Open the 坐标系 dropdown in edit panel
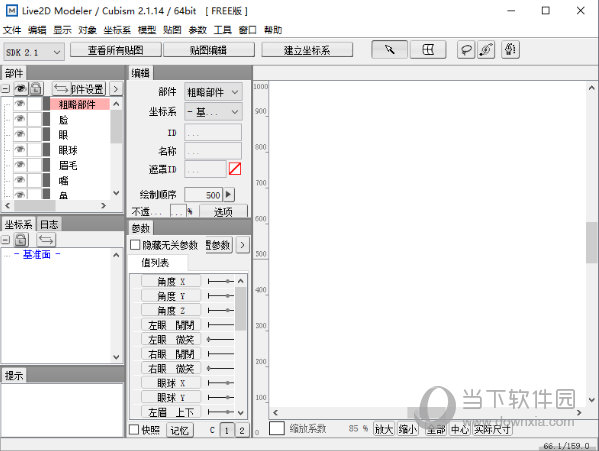Screen dimensions: 599x451 pos(213,112)
